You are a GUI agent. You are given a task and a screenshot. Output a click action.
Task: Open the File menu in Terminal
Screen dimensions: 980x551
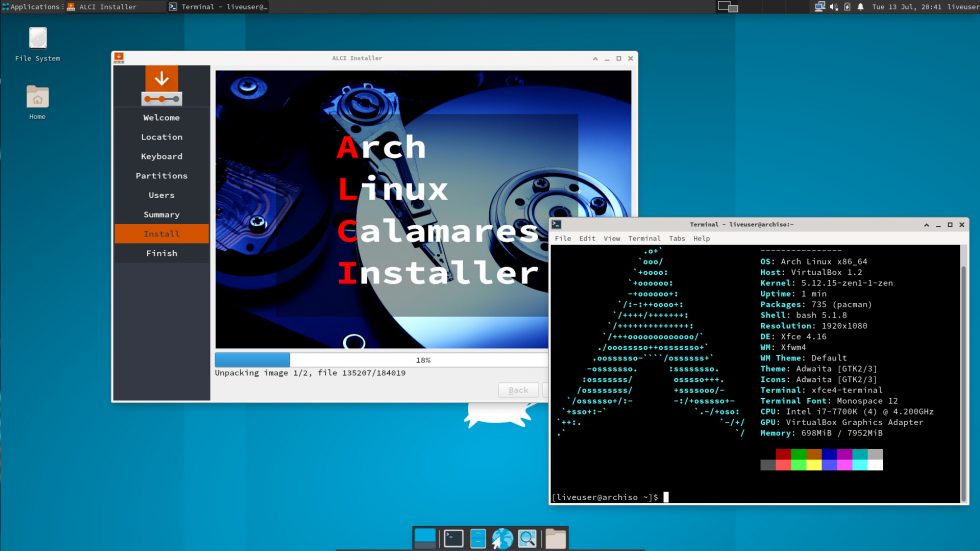click(x=562, y=239)
